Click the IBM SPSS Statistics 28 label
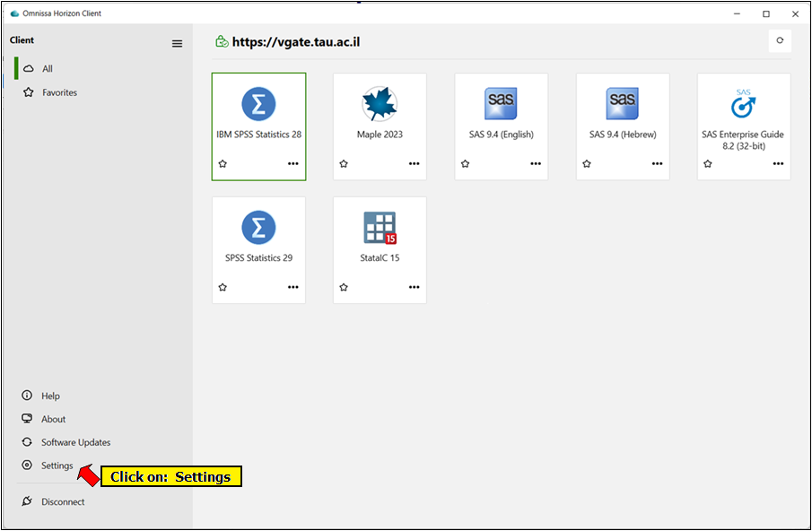The height and width of the screenshot is (531, 812). pyautogui.click(x=258, y=134)
